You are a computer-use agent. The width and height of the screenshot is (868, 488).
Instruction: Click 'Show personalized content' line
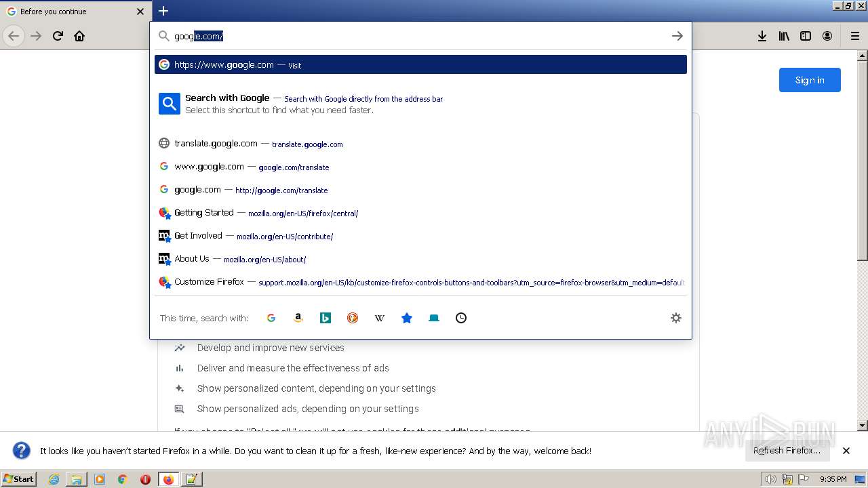[x=317, y=388]
